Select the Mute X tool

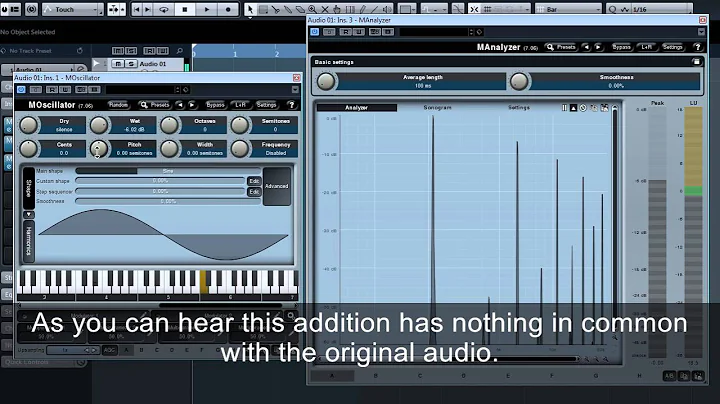[x=325, y=9]
